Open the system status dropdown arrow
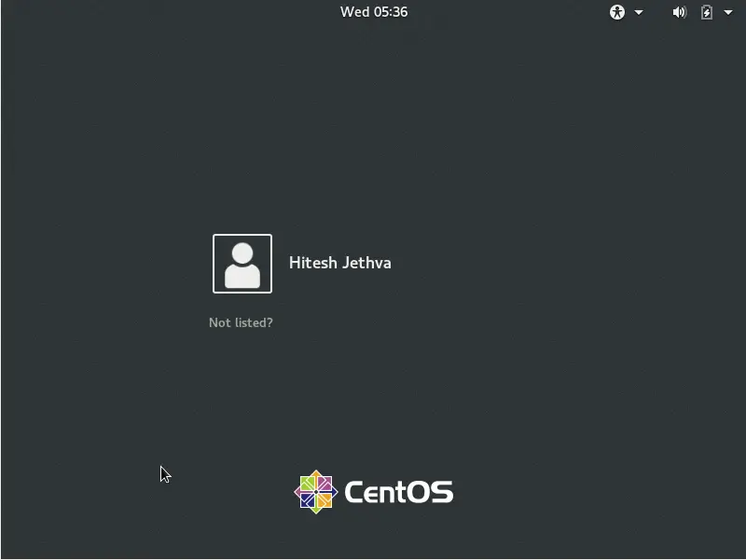 729,12
